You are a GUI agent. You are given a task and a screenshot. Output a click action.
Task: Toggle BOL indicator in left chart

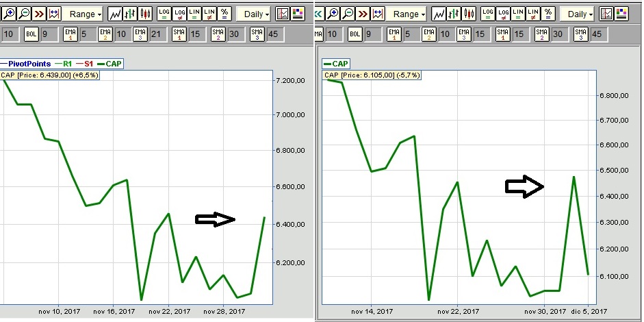point(31,34)
